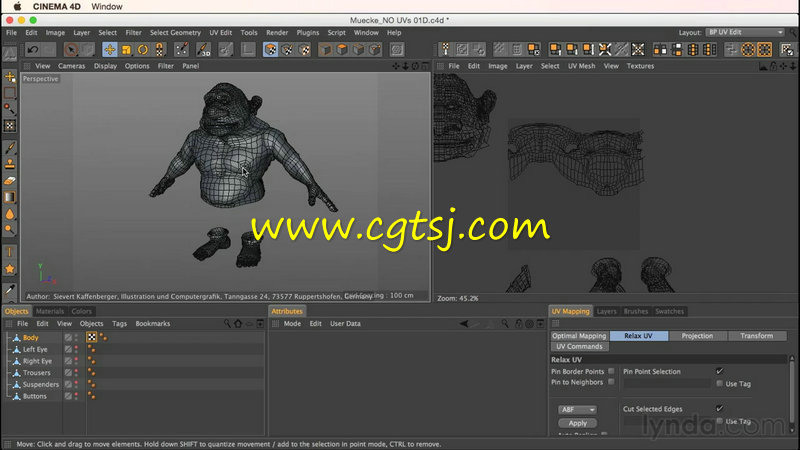Click the star-shaped icon in left palette
Viewport: 800px width, 450px height.
coord(10,269)
